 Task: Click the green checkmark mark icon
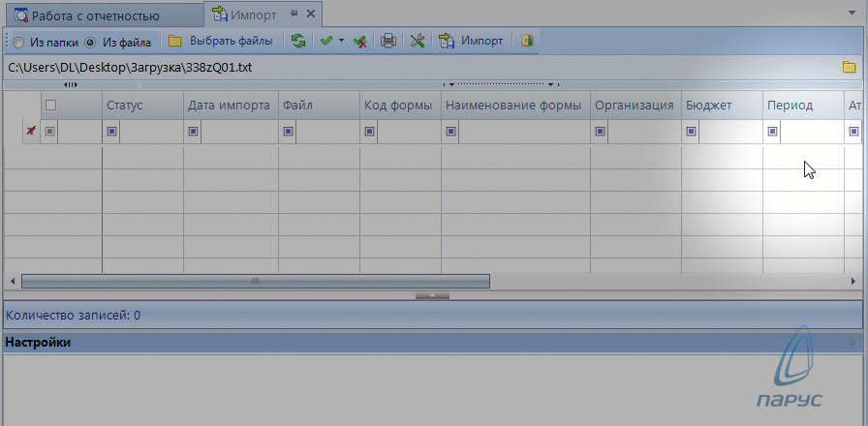coord(326,41)
